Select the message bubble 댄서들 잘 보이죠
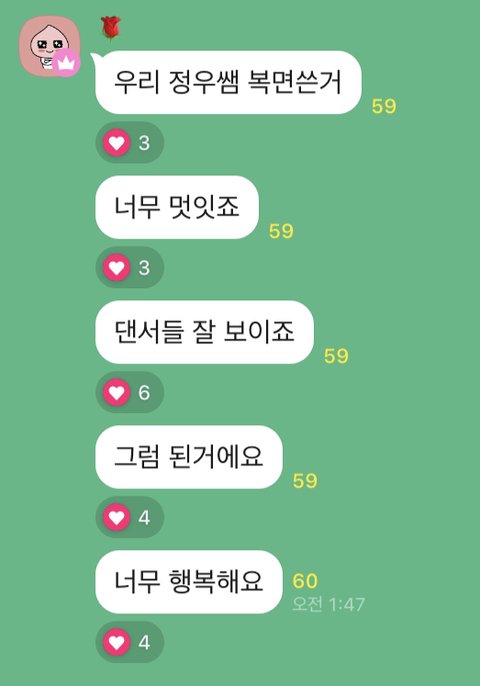Viewport: 480px width, 686px height. tap(204, 332)
